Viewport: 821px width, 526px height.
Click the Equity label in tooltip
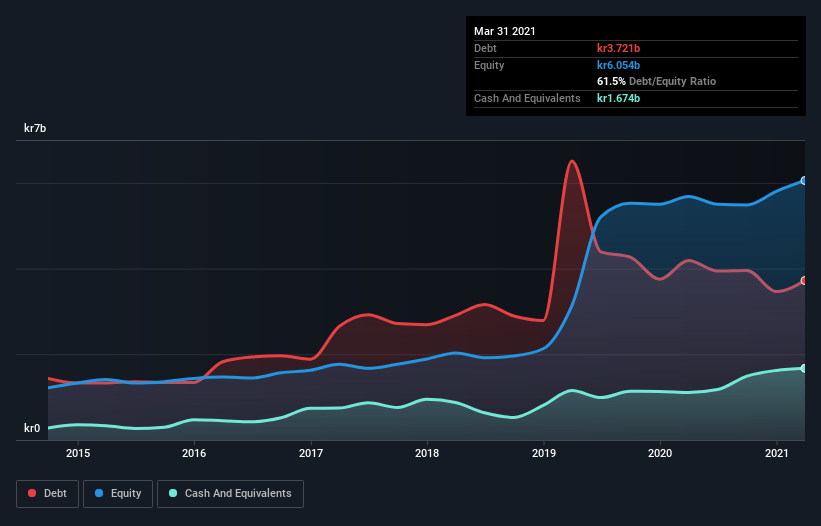(489, 65)
